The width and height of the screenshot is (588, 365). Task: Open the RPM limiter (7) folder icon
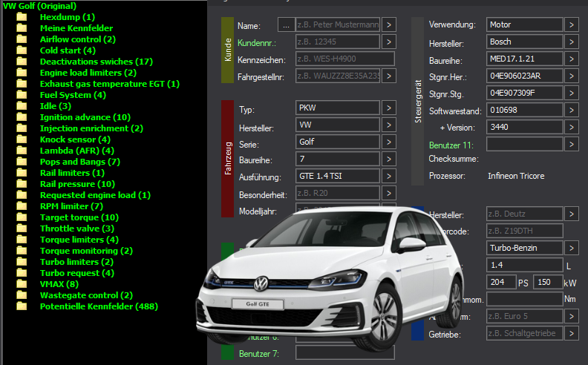pos(22,206)
